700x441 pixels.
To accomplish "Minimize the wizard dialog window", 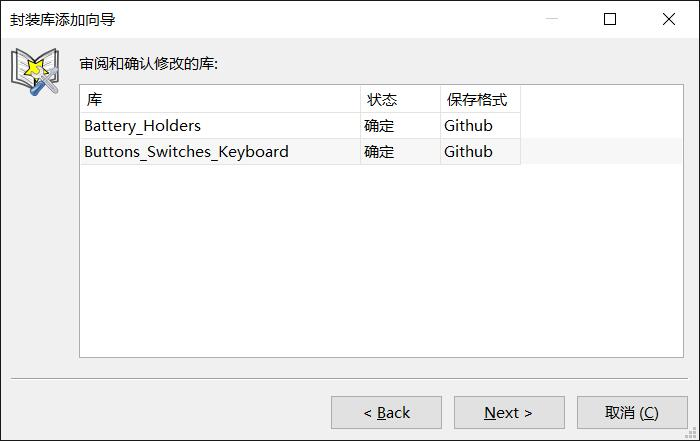I will (552, 19).
